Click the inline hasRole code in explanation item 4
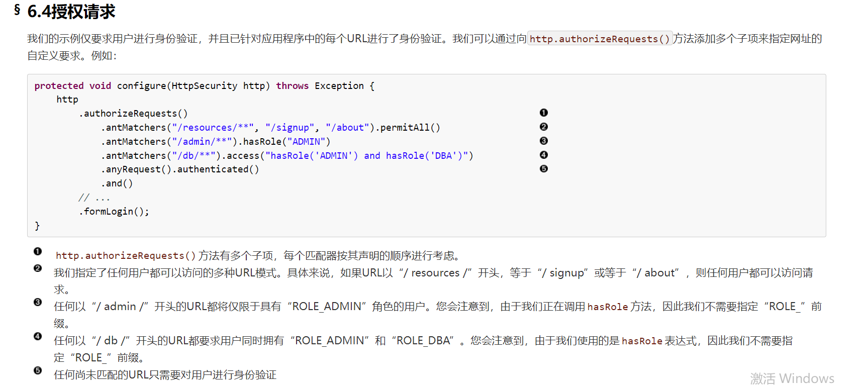The image size is (868, 386). (642, 341)
